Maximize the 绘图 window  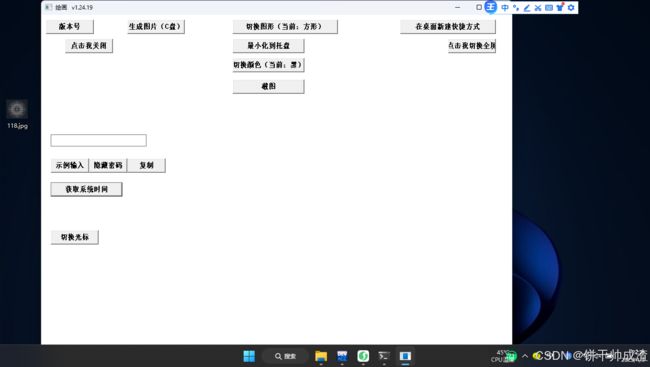pos(479,7)
